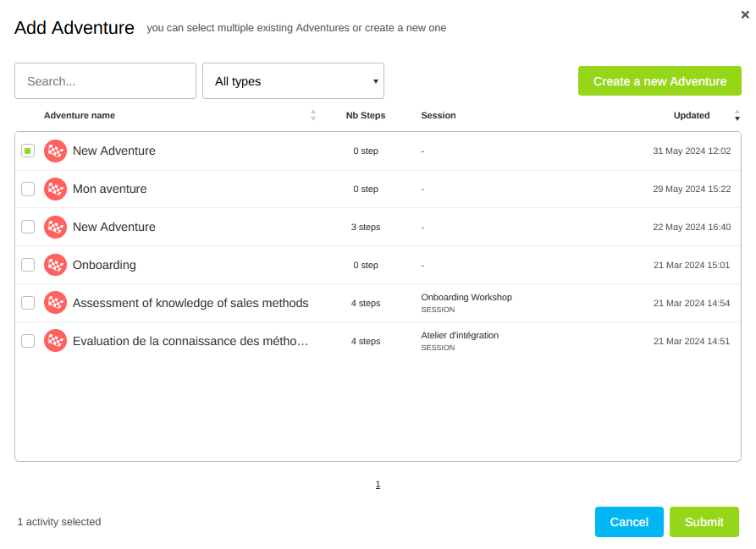The height and width of the screenshot is (549, 756).
Task: Uncheck the selected New Adventure checkbox
Action: pyautogui.click(x=28, y=151)
